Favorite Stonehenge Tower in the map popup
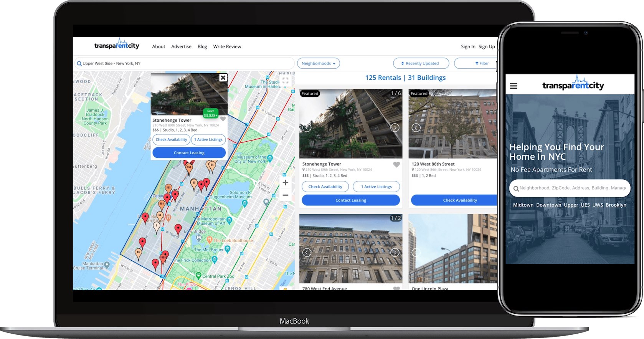Viewport: 644px width, 339px height. (x=223, y=119)
